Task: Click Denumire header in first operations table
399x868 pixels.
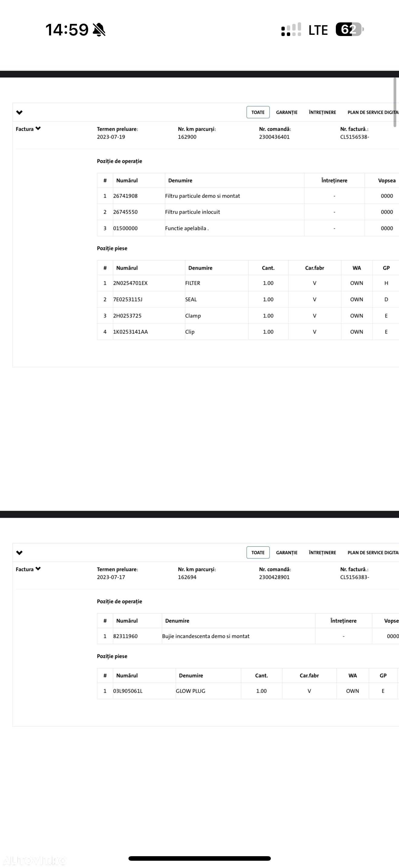Action: coord(180,181)
